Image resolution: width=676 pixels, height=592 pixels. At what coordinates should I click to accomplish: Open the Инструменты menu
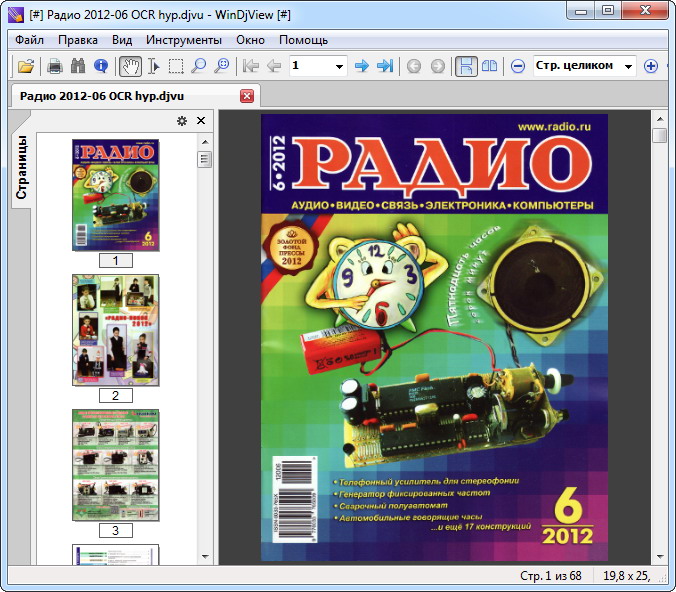click(184, 40)
